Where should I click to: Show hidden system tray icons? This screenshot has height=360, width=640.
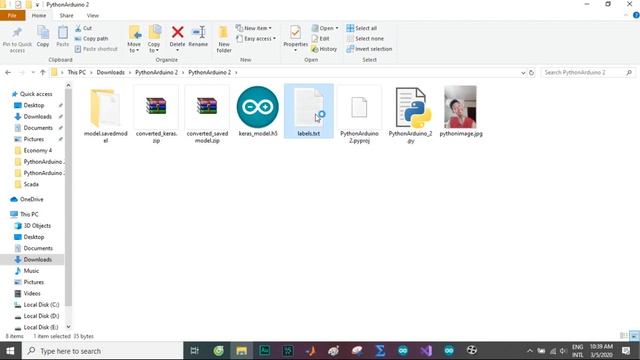pyautogui.click(x=530, y=351)
